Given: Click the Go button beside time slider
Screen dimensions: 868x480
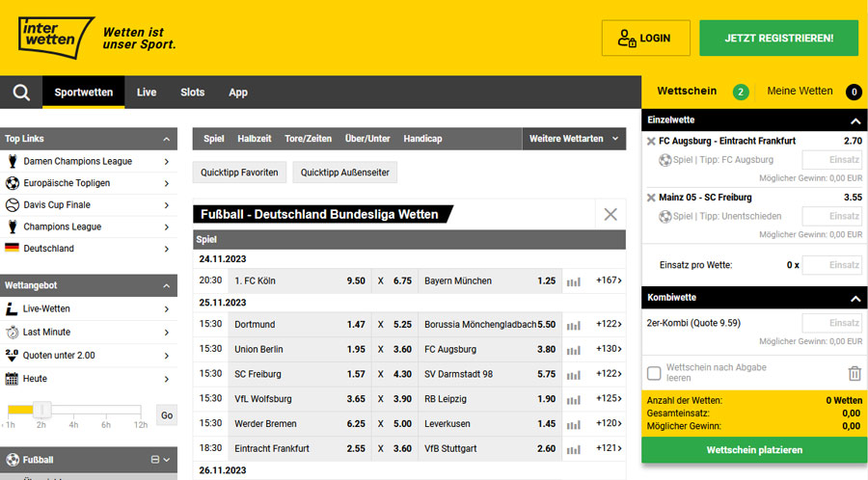Looking at the screenshot, I should (x=167, y=415).
